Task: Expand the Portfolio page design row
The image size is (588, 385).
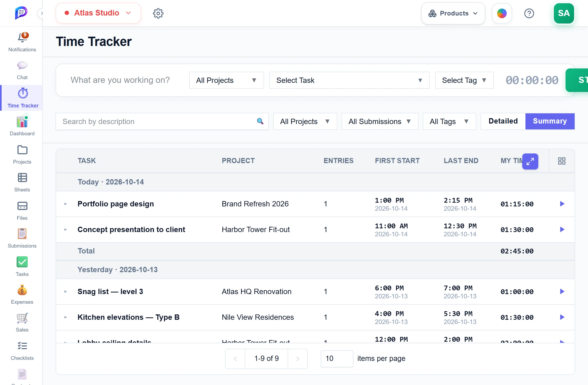Action: pos(65,204)
